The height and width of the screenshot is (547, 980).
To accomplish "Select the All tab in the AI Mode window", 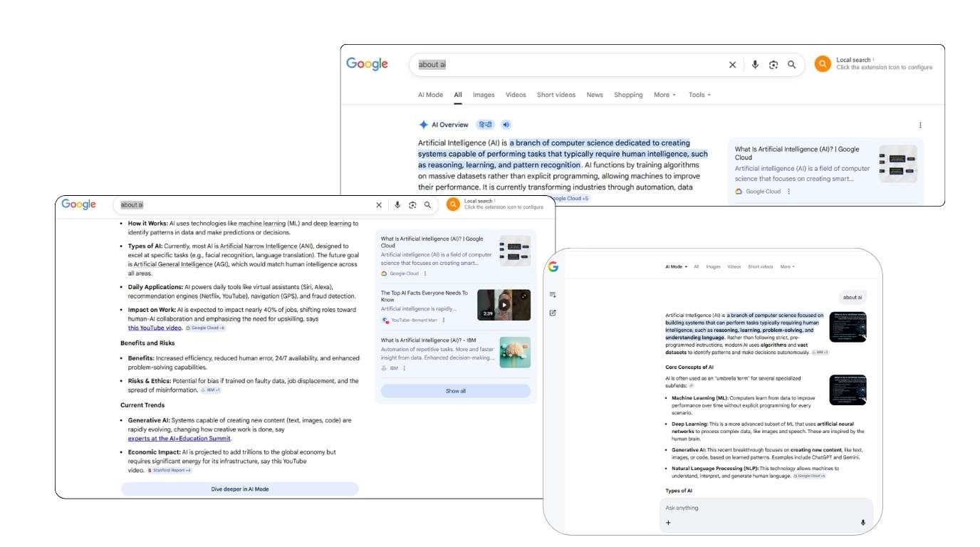I will [696, 267].
